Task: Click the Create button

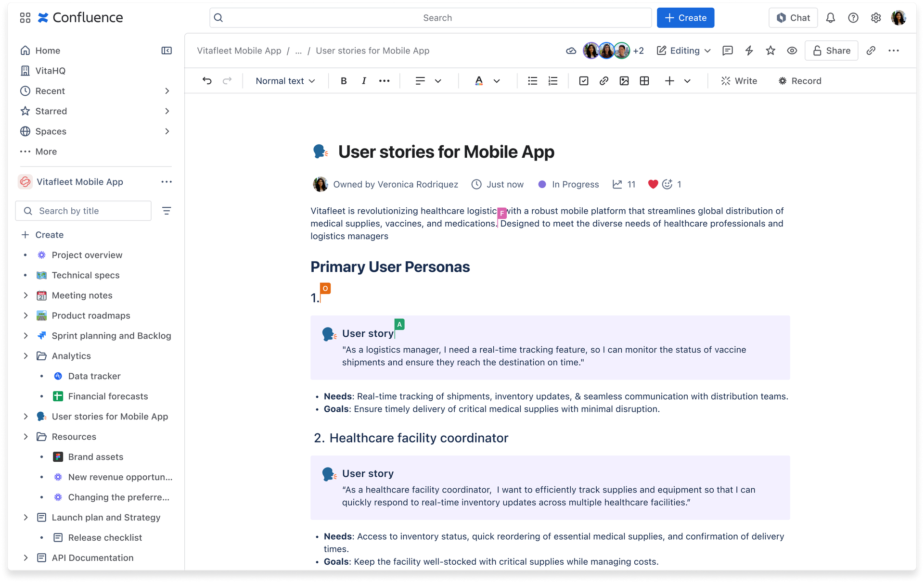Action: [685, 17]
